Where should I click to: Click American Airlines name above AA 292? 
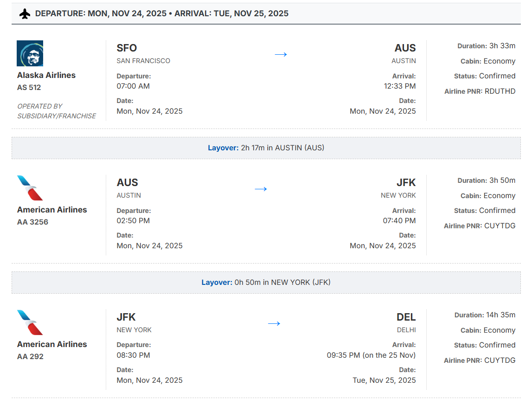tap(52, 344)
